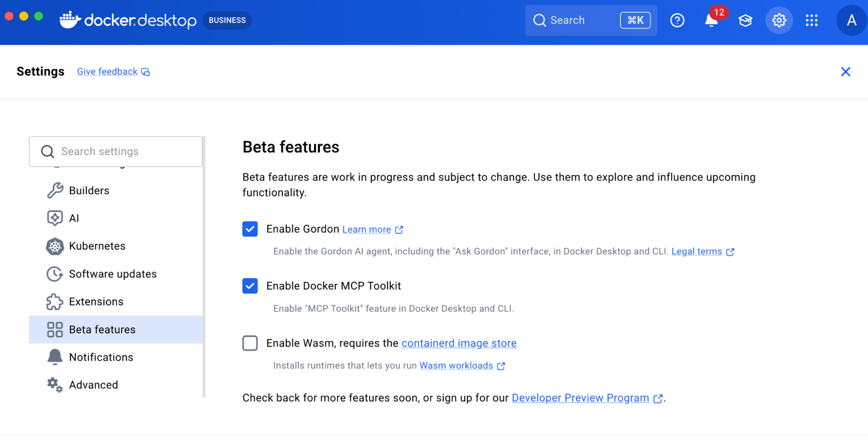868x441 pixels.
Task: Open the Give feedback link
Action: coord(108,72)
